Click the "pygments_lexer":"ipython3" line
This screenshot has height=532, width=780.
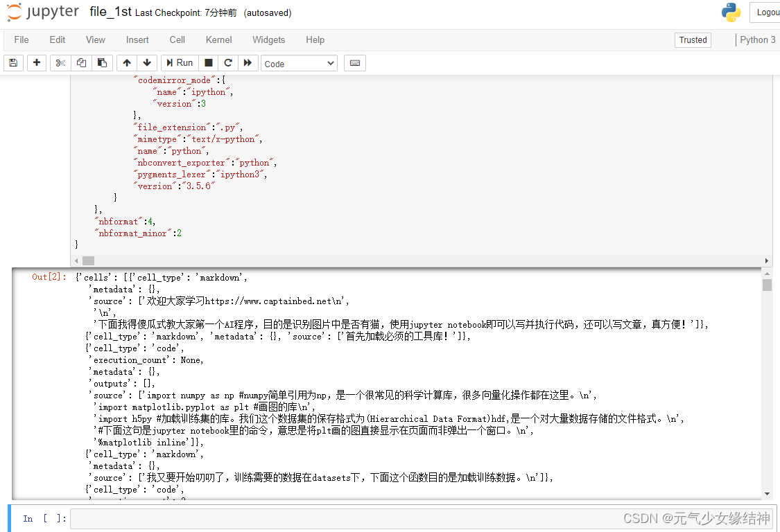200,175
